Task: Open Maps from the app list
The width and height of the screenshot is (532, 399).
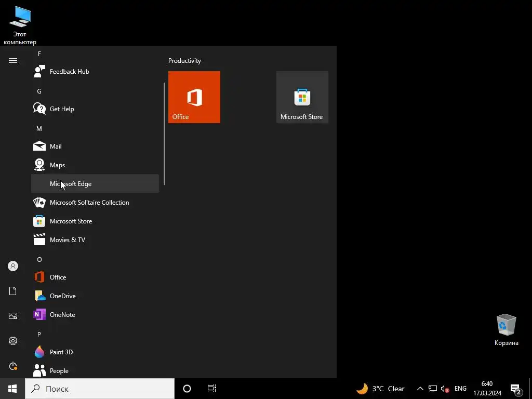Action: pyautogui.click(x=95, y=165)
